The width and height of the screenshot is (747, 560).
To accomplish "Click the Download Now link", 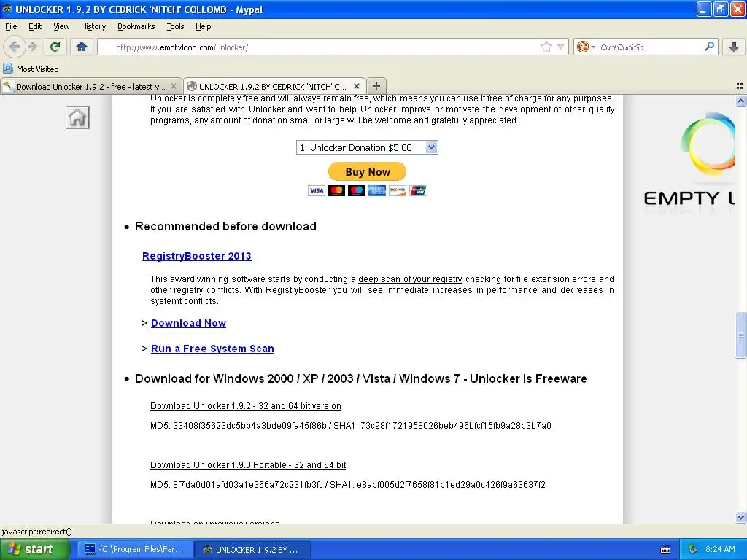I will [x=188, y=323].
